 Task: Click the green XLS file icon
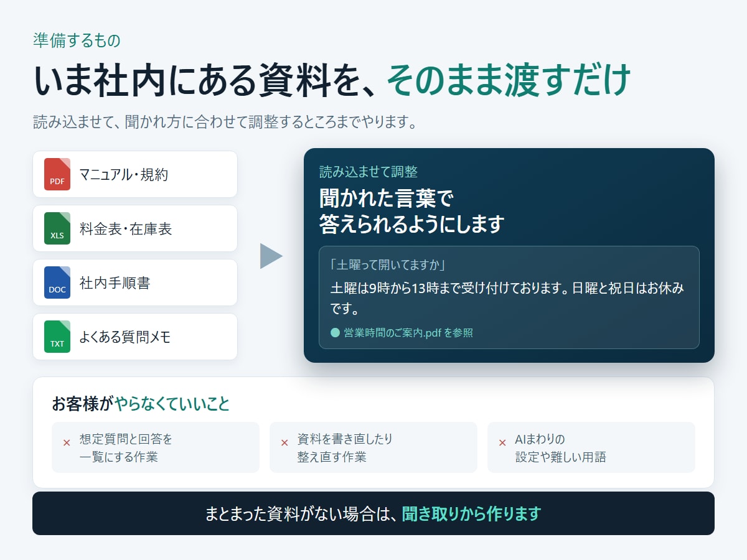[57, 228]
